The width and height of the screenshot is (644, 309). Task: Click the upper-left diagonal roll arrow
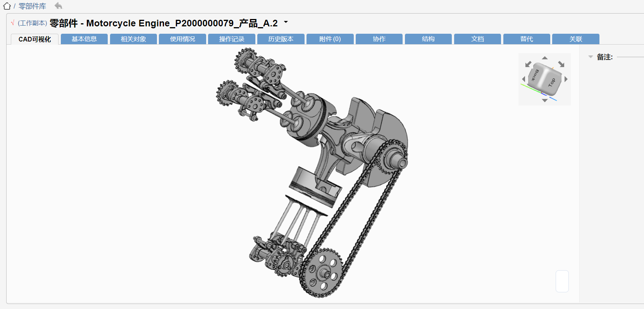(x=529, y=64)
